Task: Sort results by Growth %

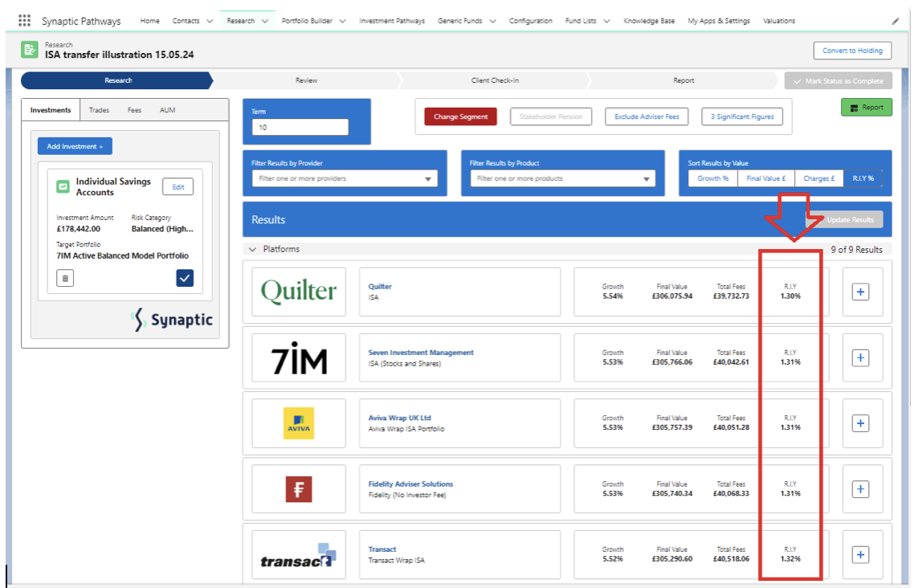Action: (713, 178)
